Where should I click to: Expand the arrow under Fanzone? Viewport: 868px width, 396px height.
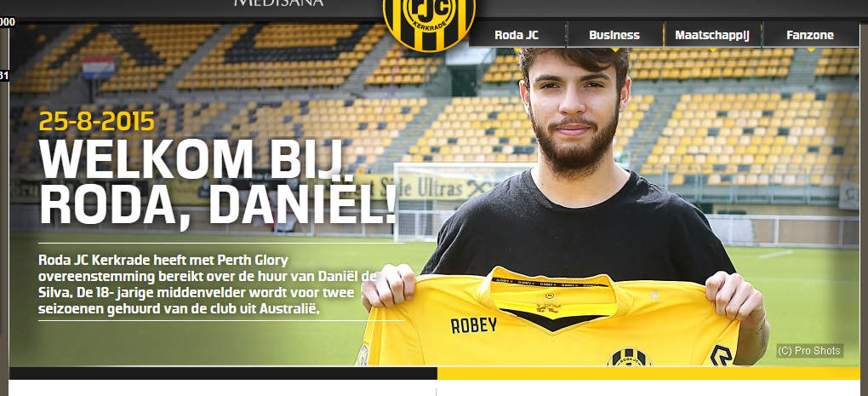tap(810, 50)
